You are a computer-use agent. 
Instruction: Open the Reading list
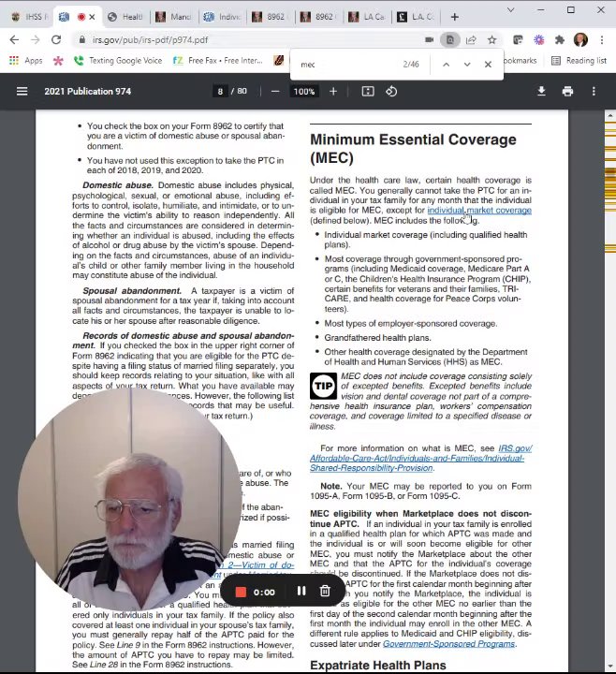[x=579, y=61]
